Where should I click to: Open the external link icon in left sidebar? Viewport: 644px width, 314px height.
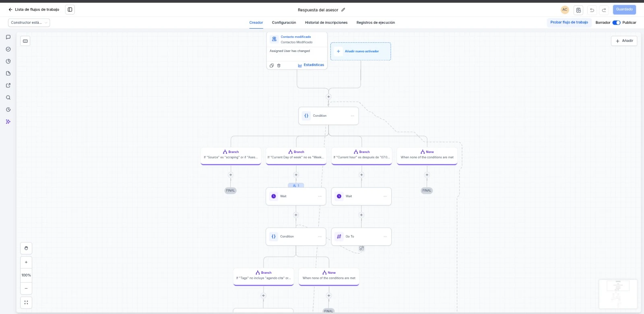point(8,85)
